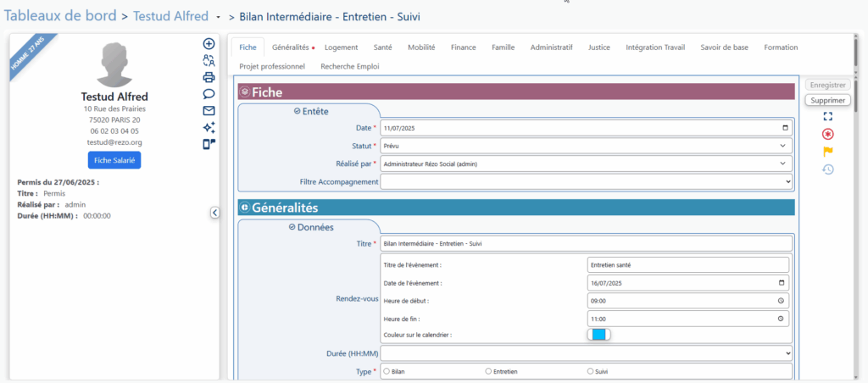Image resolution: width=868 pixels, height=383 pixels.
Task: Open the chat bubble comment icon
Action: 209,94
